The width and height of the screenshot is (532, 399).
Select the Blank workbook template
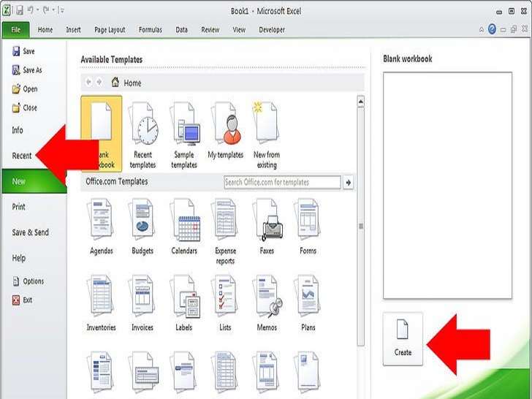pyautogui.click(x=102, y=134)
